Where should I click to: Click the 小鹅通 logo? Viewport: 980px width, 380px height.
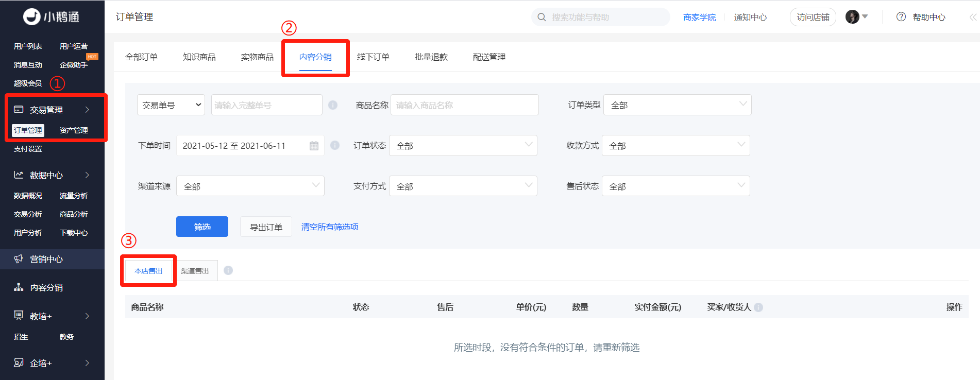tap(52, 17)
